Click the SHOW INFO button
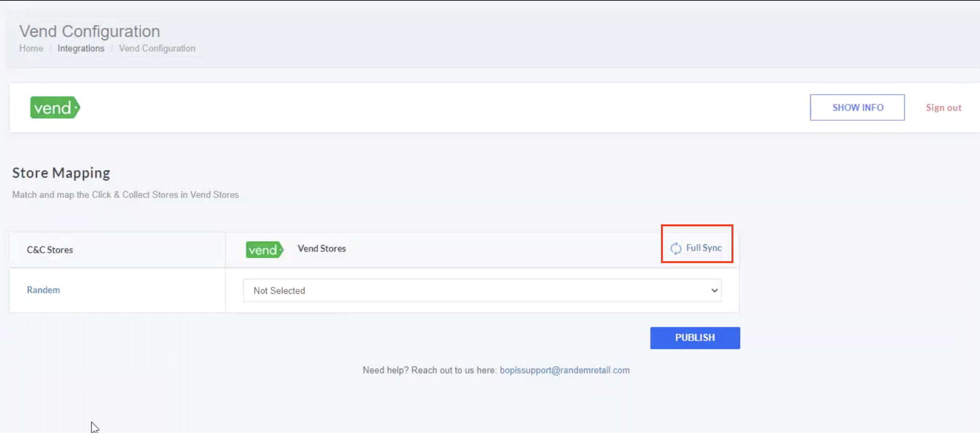The width and height of the screenshot is (980, 433). pos(857,107)
